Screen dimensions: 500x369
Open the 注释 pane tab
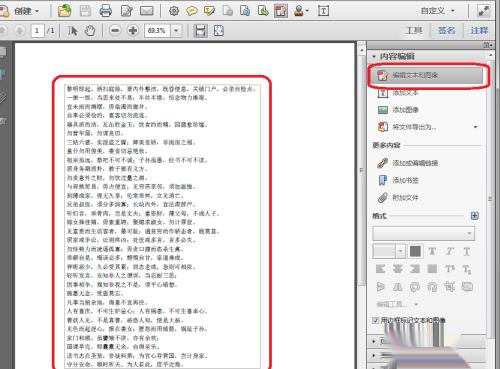479,31
